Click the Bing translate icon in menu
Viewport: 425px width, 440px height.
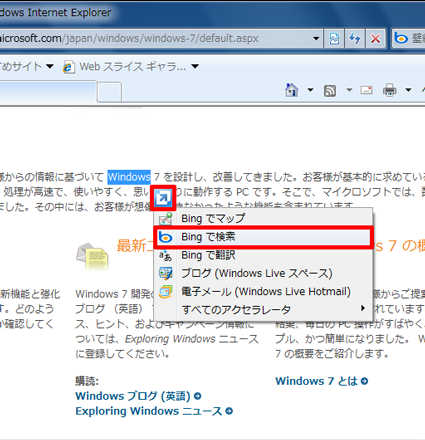pyautogui.click(x=165, y=256)
